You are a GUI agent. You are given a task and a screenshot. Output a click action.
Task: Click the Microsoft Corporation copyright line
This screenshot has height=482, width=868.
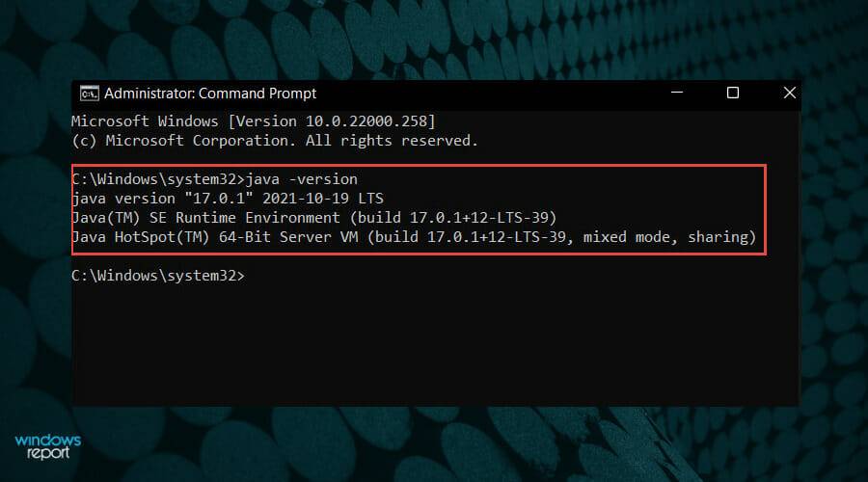[274, 141]
